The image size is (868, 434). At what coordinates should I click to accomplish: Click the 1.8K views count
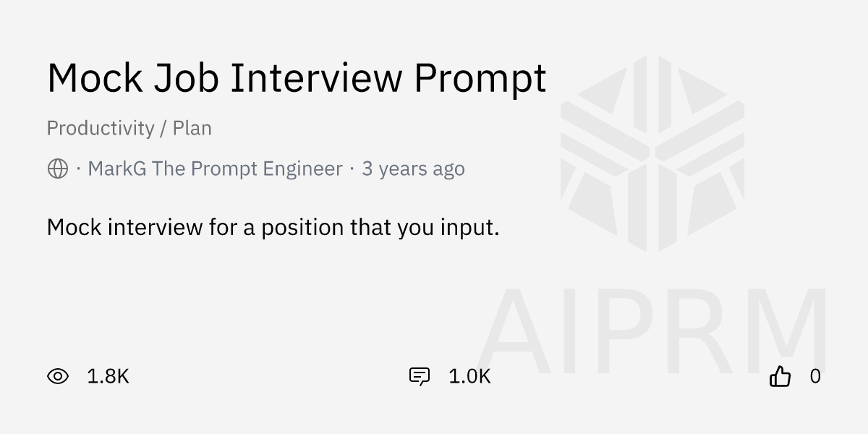[108, 376]
